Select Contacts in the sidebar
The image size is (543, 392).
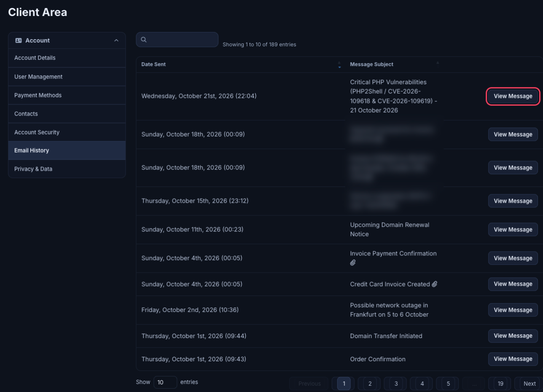tap(67, 114)
